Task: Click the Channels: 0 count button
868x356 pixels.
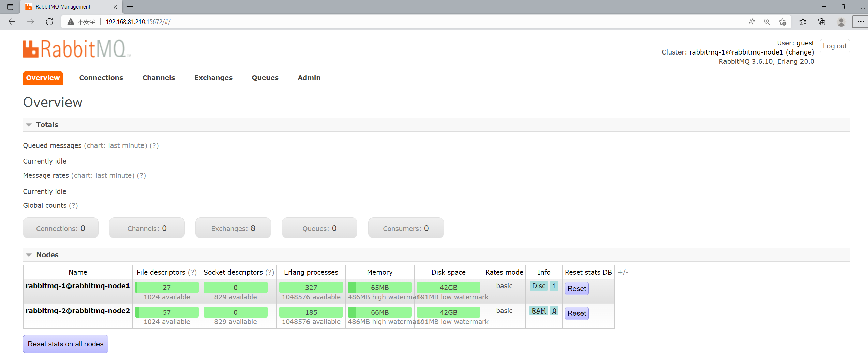Action: (x=147, y=228)
